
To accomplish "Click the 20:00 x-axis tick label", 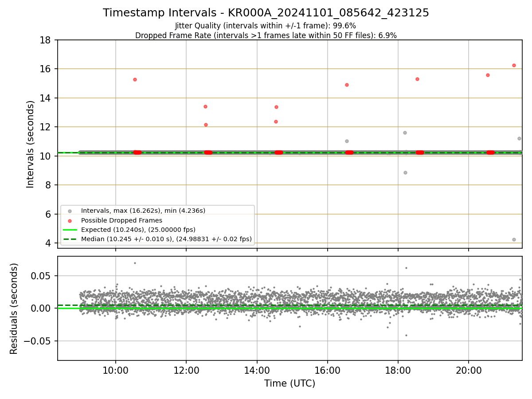I will click(x=469, y=371).
